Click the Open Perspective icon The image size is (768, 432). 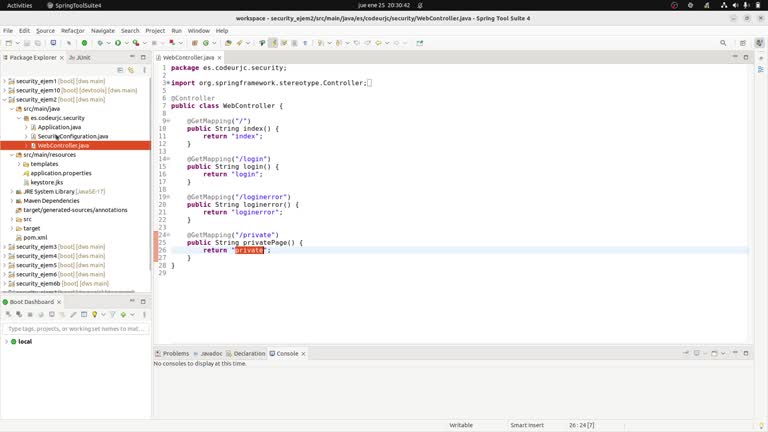point(743,43)
